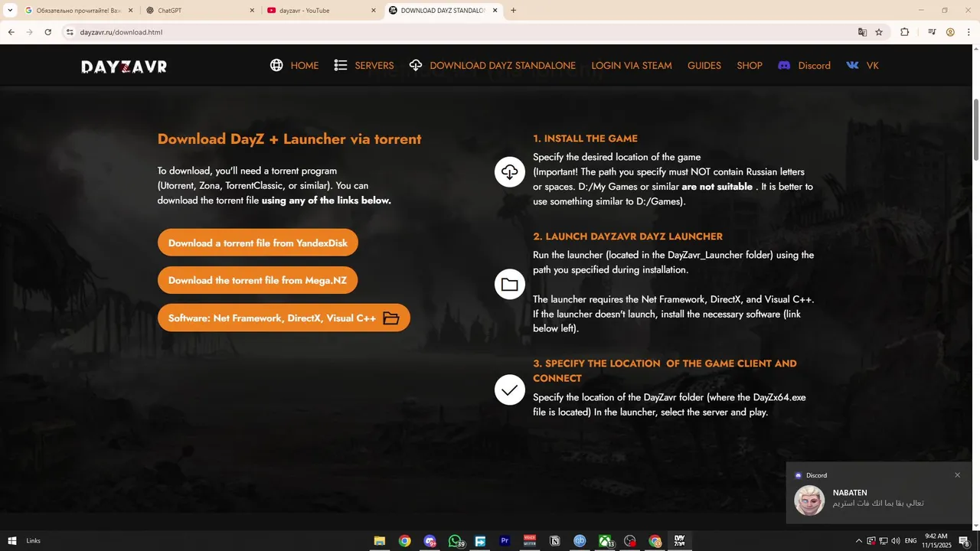Show hidden system tray icons
Screen dimensions: 980x551
pos(858,541)
